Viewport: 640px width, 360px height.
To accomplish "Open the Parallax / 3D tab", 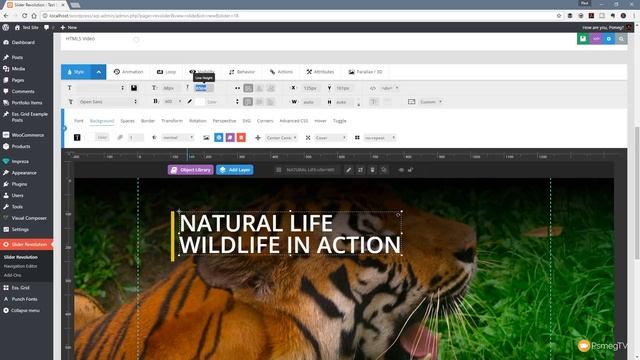I will [365, 72].
